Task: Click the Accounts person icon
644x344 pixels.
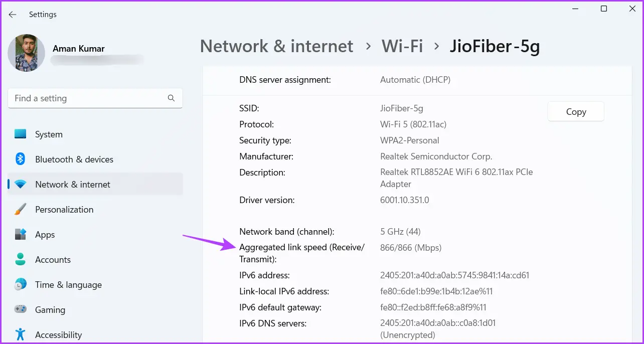Action: point(20,260)
